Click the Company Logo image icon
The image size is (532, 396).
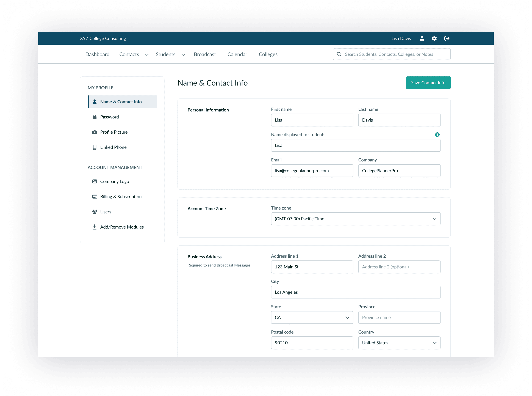pyautogui.click(x=95, y=181)
